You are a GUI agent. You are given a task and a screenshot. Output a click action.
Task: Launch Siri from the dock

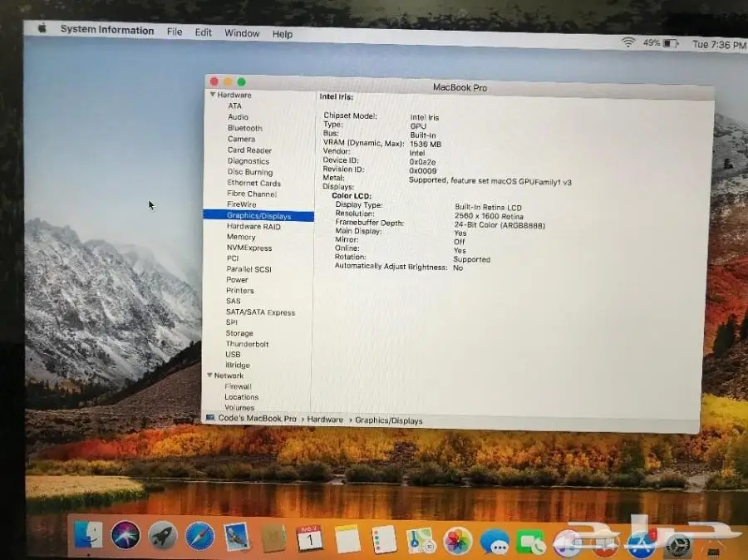(125, 535)
